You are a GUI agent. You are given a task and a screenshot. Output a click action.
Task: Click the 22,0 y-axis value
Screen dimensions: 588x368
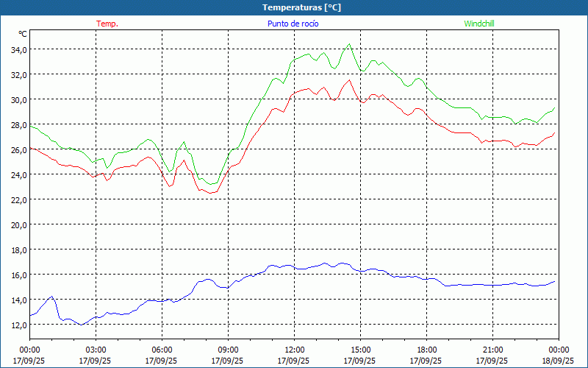coord(18,199)
